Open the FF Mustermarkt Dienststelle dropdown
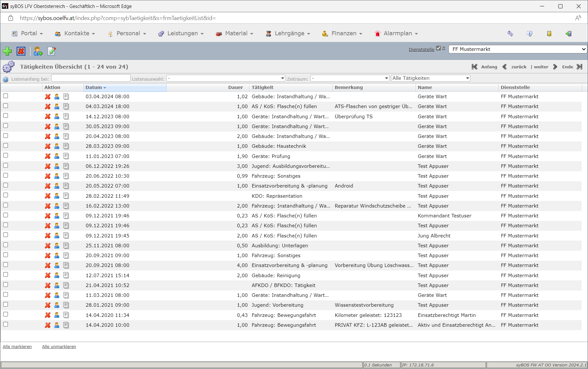588x369 pixels. [x=517, y=49]
